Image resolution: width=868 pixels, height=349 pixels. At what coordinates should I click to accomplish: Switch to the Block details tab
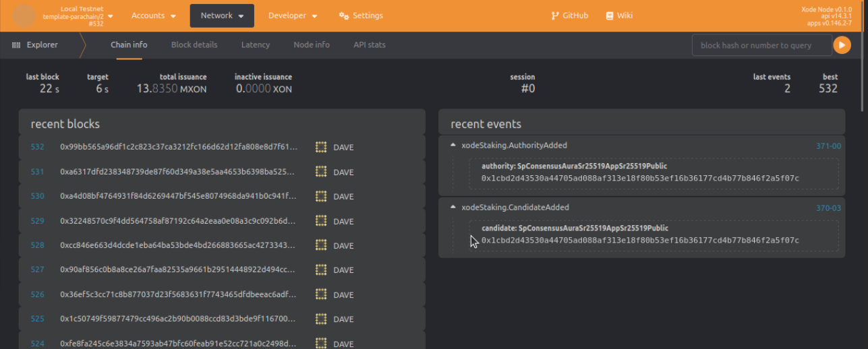[x=194, y=45]
